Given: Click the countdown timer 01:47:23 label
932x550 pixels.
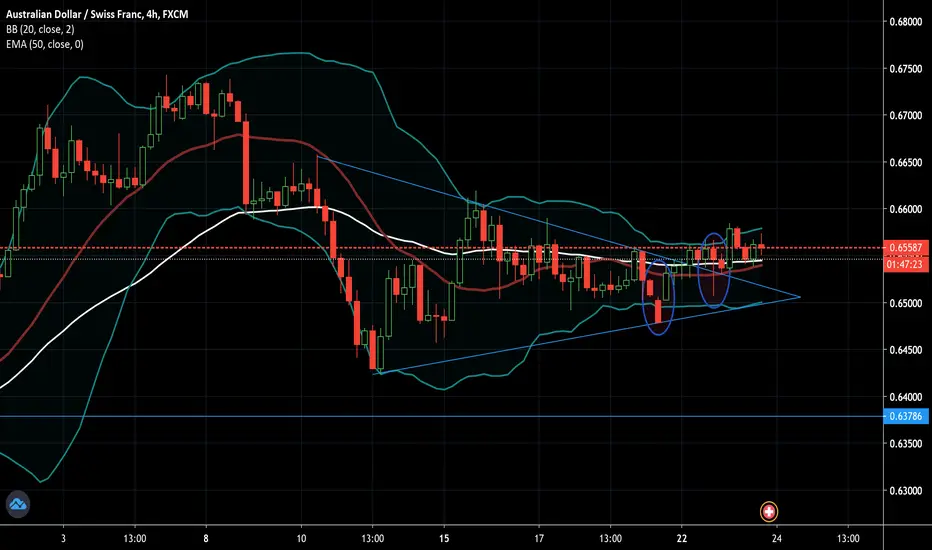Looking at the screenshot, I should 906,264.
